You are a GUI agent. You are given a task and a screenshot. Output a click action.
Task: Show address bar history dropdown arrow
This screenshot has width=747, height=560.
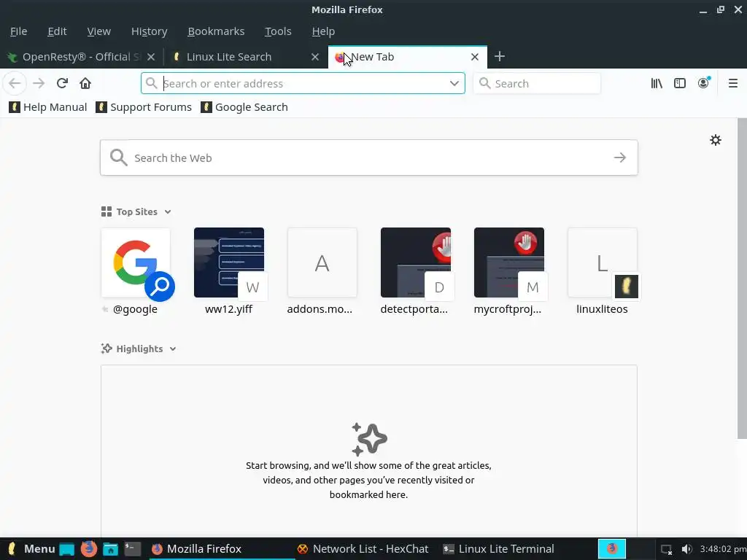tap(454, 83)
